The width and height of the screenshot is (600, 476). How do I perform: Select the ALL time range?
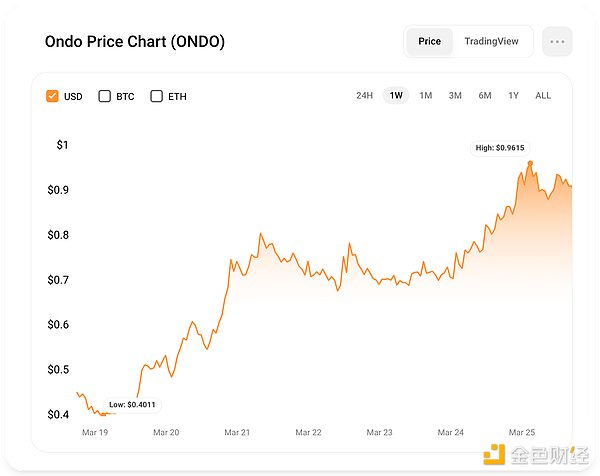coord(543,96)
